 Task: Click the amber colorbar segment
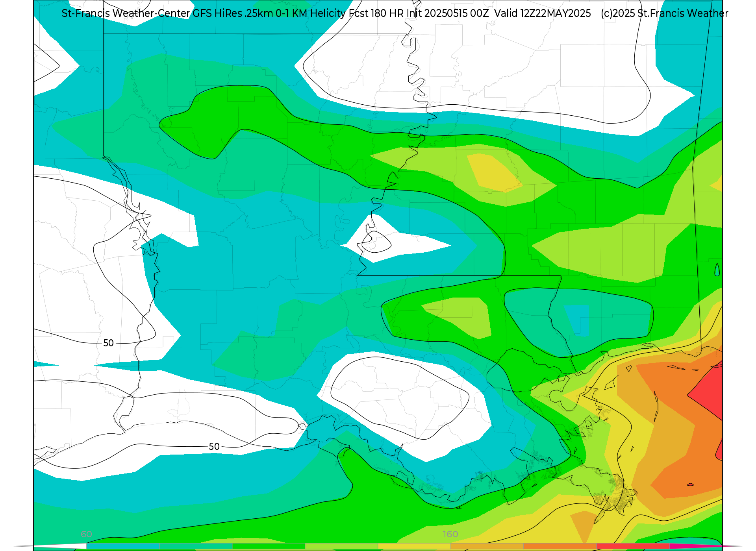(x=487, y=546)
